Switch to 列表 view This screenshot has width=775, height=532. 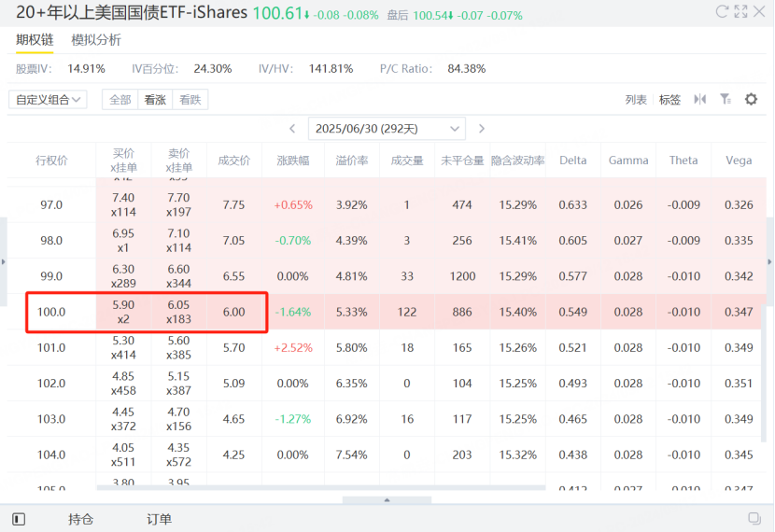pos(636,100)
